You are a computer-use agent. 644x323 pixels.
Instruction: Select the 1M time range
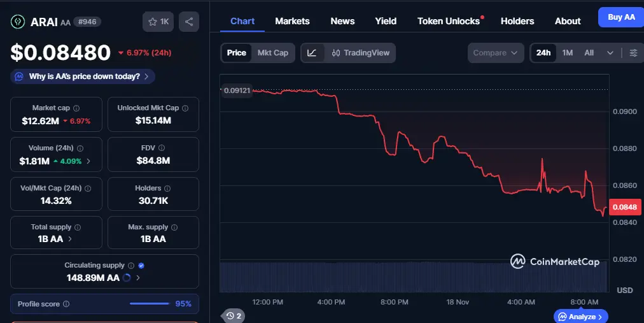pyautogui.click(x=568, y=53)
